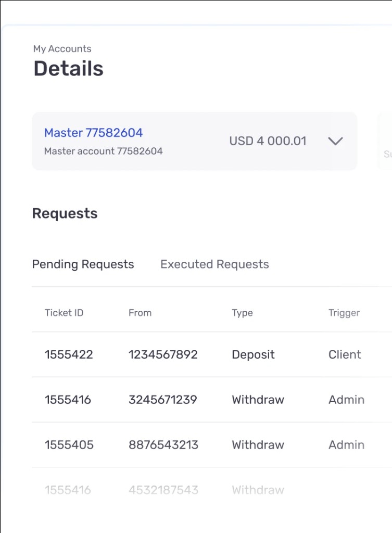The width and height of the screenshot is (392, 533).
Task: Switch to the Executed Requests tab
Action: [x=214, y=264]
